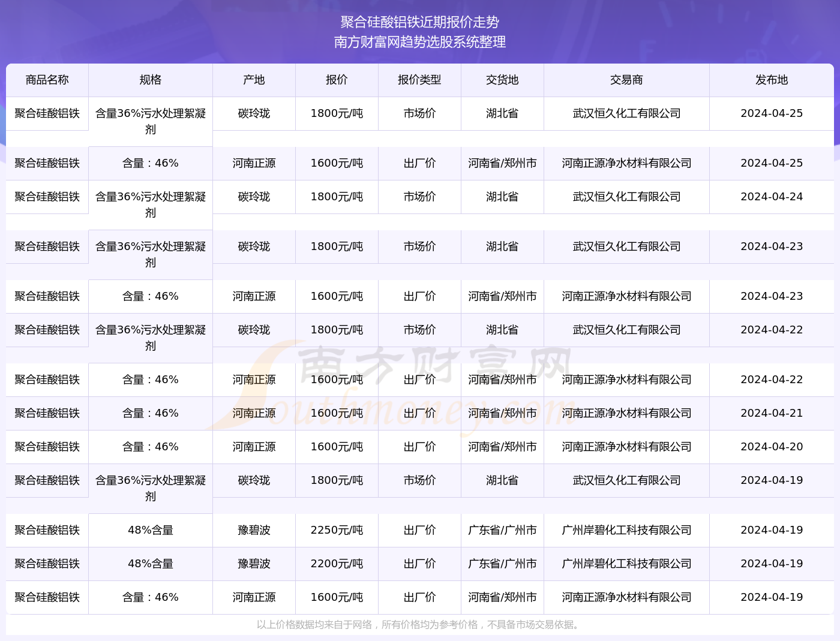Click date 2024-04-19 in the 2250元/吨 row
840x641 pixels.
click(x=772, y=530)
